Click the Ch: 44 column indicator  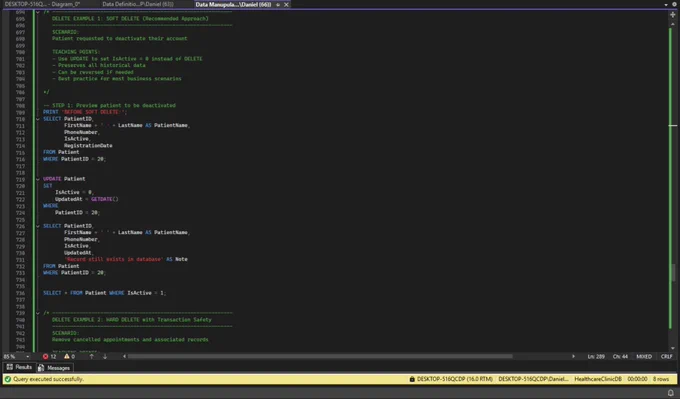coord(620,356)
